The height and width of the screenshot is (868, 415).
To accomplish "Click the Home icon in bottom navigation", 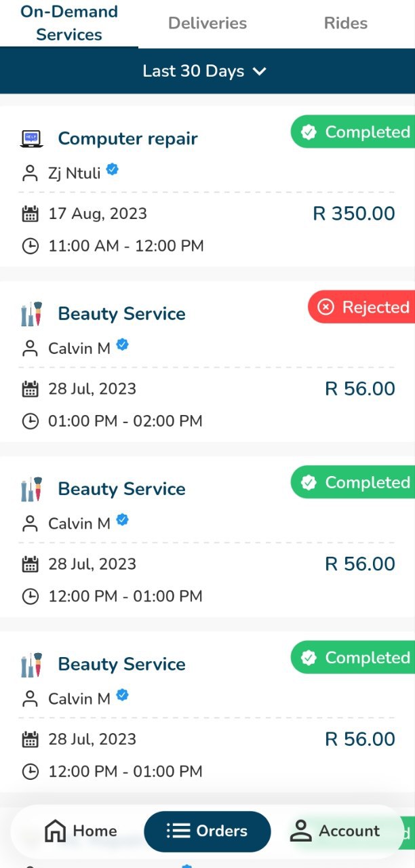I will [55, 831].
